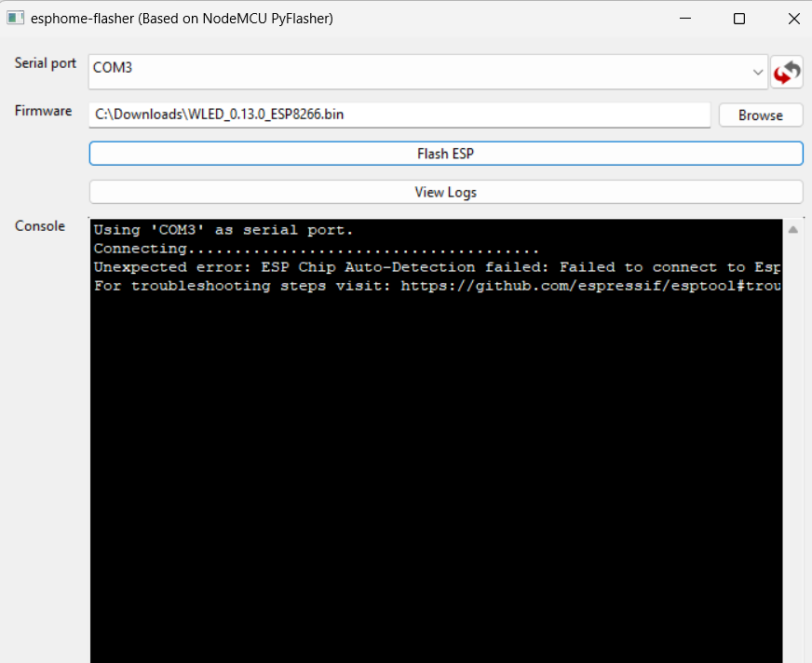Click the 'Connecting....' console line
The height and width of the screenshot is (663, 812).
coord(317,249)
